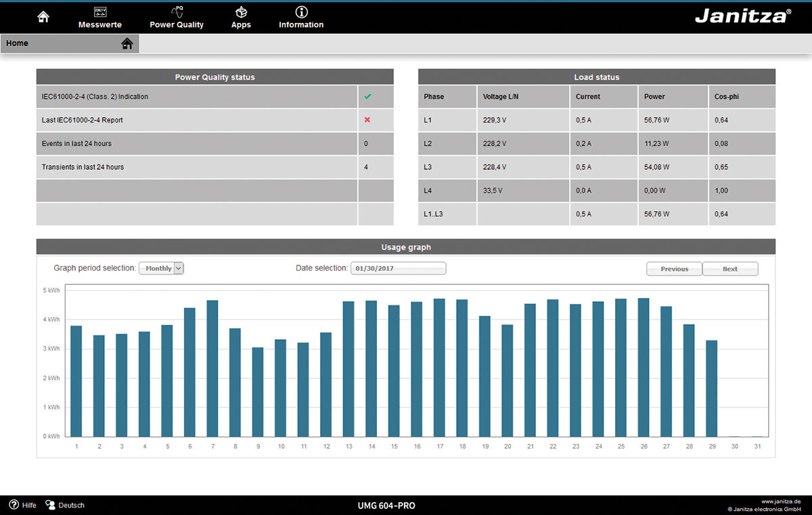
Task: Open the Graph period selection dropdown
Action: (x=161, y=269)
